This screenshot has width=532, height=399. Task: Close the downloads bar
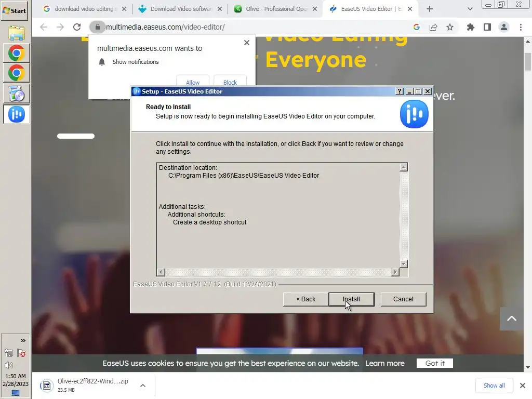523,385
